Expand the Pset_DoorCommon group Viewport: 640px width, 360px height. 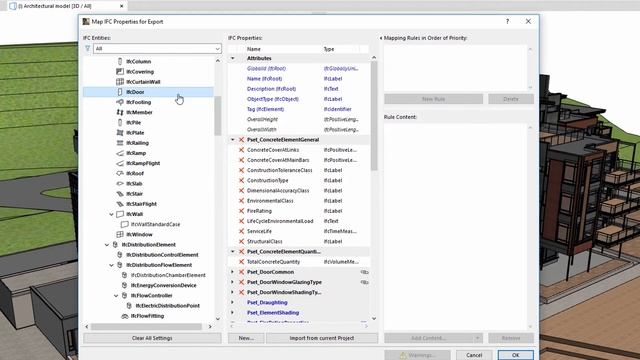point(233,272)
